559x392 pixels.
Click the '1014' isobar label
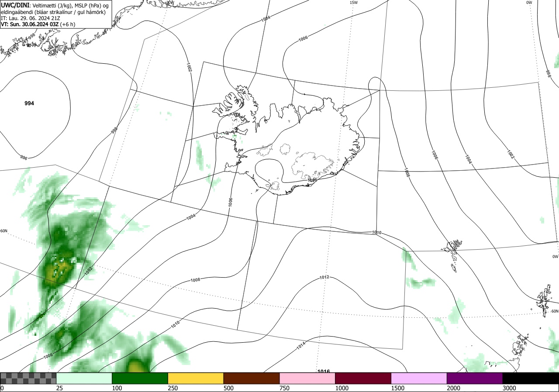pyautogui.click(x=301, y=346)
